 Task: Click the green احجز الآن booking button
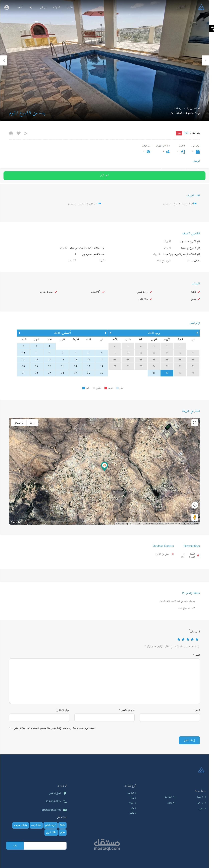click(104, 175)
